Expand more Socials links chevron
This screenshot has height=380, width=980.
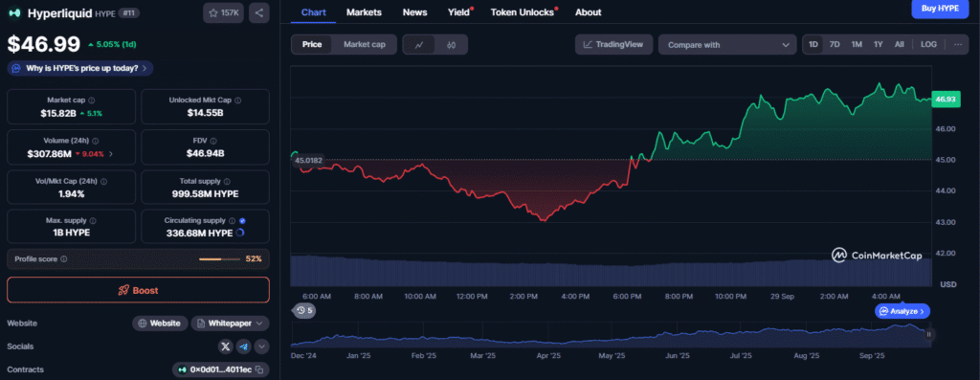(261, 346)
